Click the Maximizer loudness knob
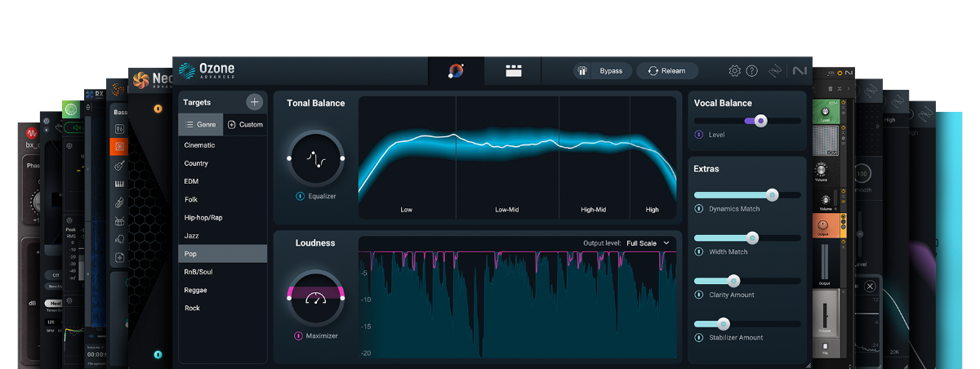The height and width of the screenshot is (369, 980). tap(315, 298)
